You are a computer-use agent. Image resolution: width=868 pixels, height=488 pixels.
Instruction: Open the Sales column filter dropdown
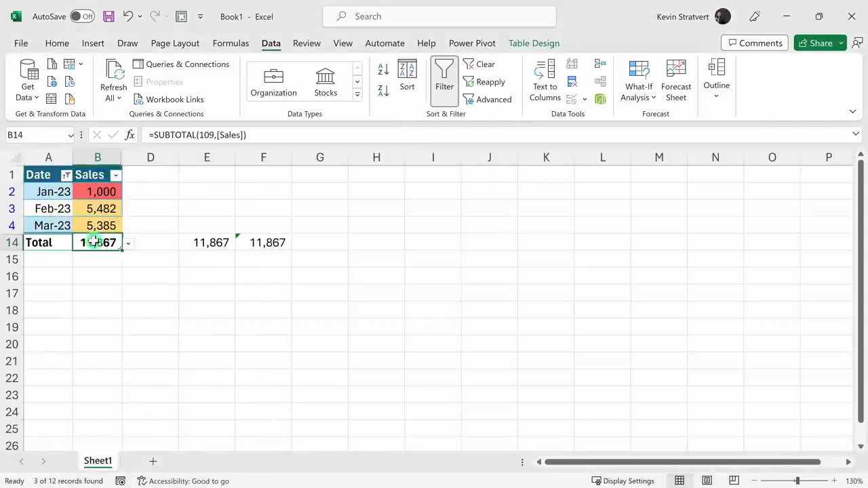click(x=115, y=176)
